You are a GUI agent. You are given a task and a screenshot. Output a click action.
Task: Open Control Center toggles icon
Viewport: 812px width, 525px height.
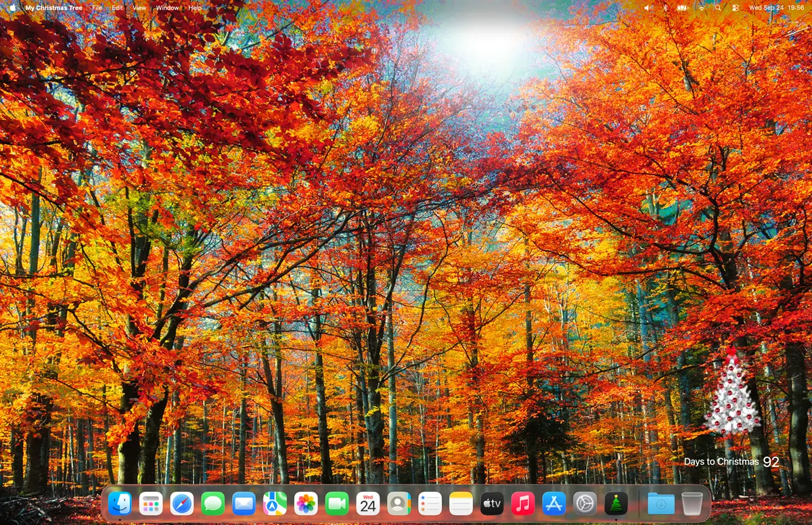(x=736, y=7)
